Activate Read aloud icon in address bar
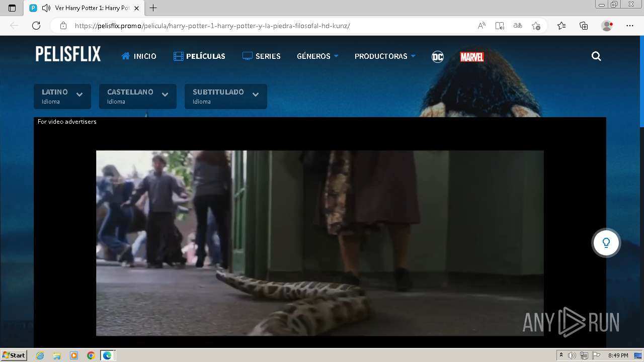The image size is (644, 362). coord(481,26)
